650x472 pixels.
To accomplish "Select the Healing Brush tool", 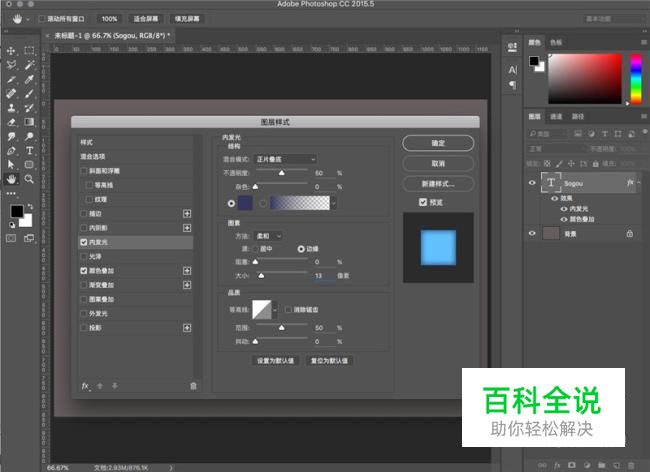I will 11,93.
